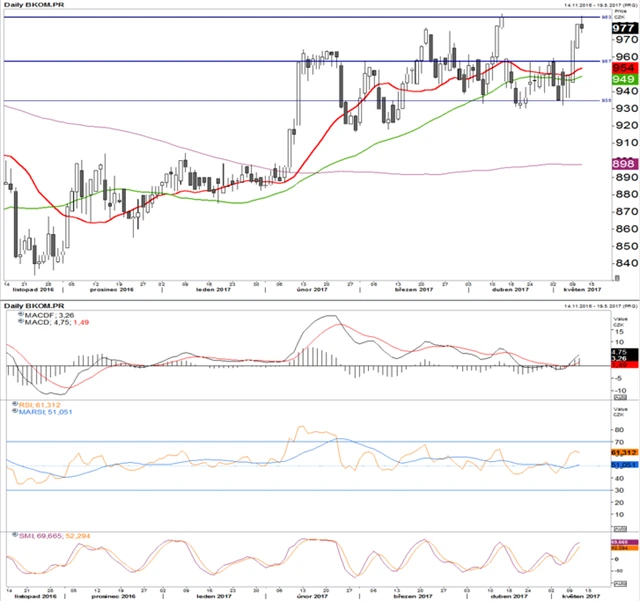The height and width of the screenshot is (601, 640).
Task: Click the 935 support line label
Action: click(x=606, y=100)
